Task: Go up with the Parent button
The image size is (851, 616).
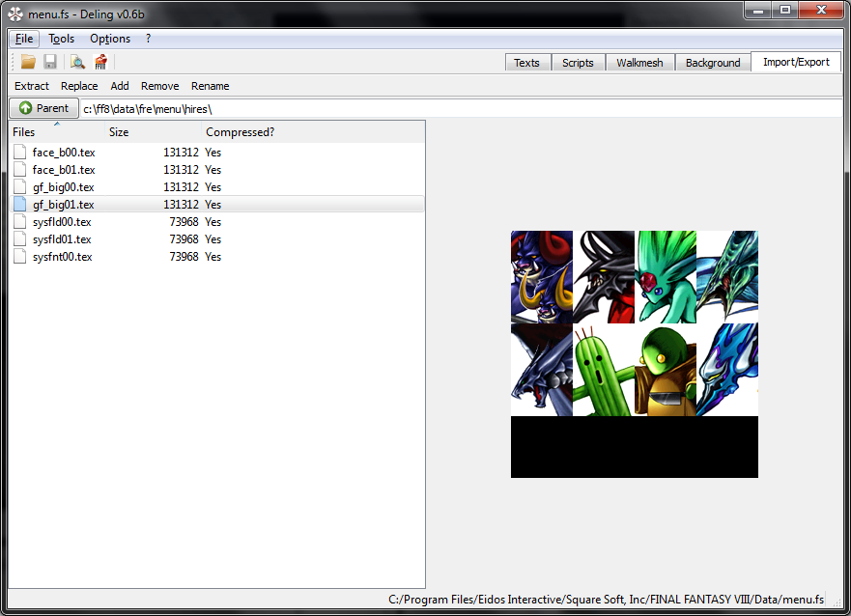Action: point(44,108)
